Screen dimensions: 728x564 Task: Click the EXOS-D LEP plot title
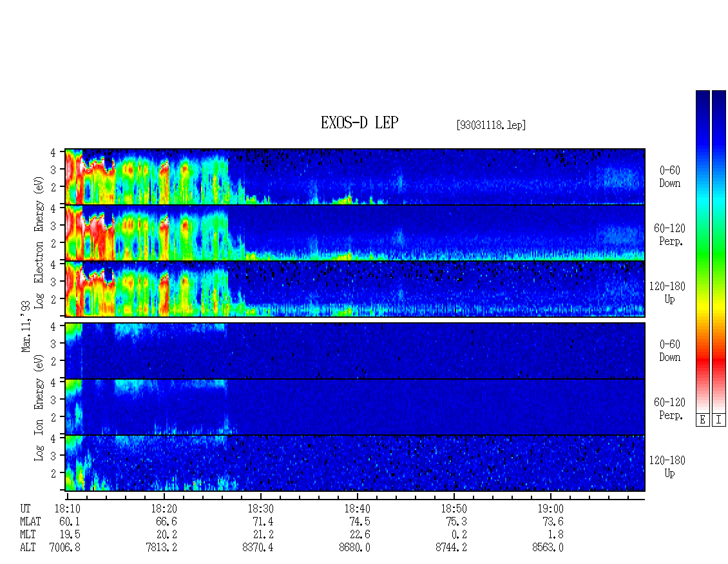359,122
